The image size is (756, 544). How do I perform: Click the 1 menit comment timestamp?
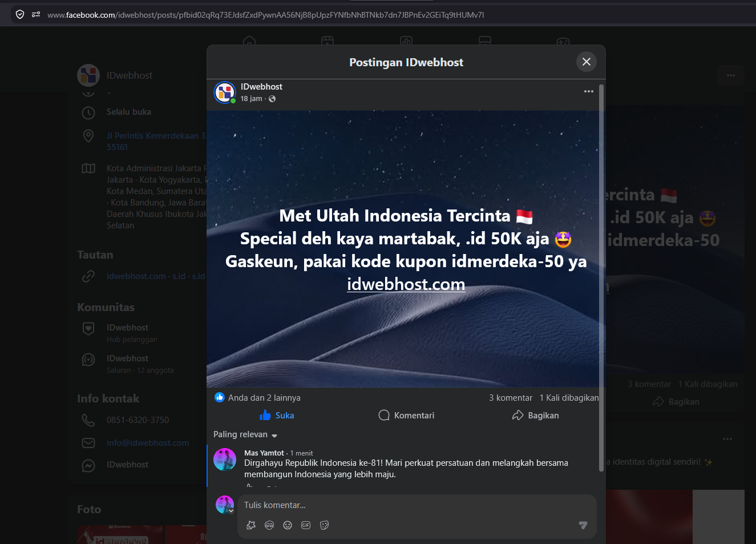[x=302, y=453]
